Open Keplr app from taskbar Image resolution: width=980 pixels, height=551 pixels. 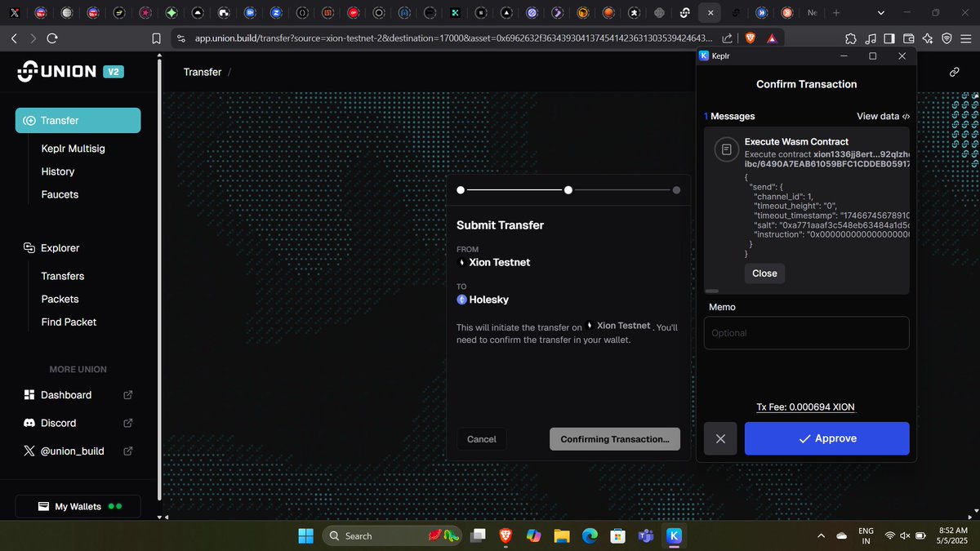(675, 535)
